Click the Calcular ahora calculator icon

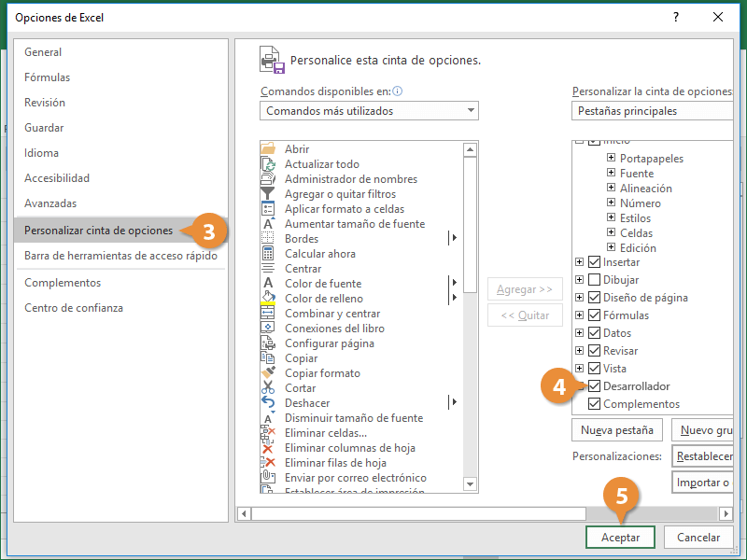[268, 253]
